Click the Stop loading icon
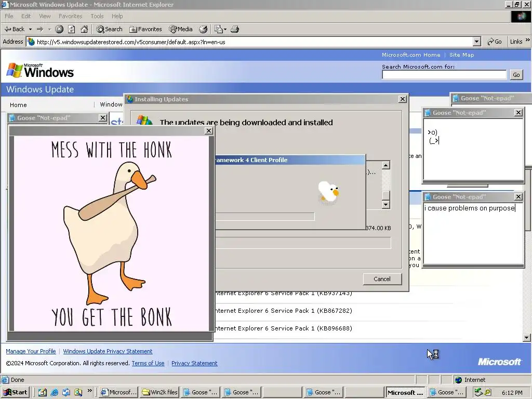The height and width of the screenshot is (399, 532). (x=59, y=29)
